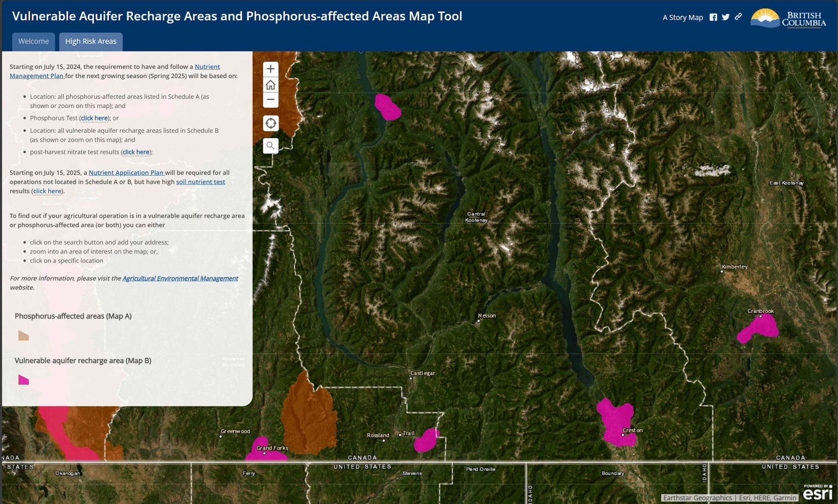The height and width of the screenshot is (504, 838).
Task: Follow the Phosphorus Test click here link
Action: click(94, 118)
